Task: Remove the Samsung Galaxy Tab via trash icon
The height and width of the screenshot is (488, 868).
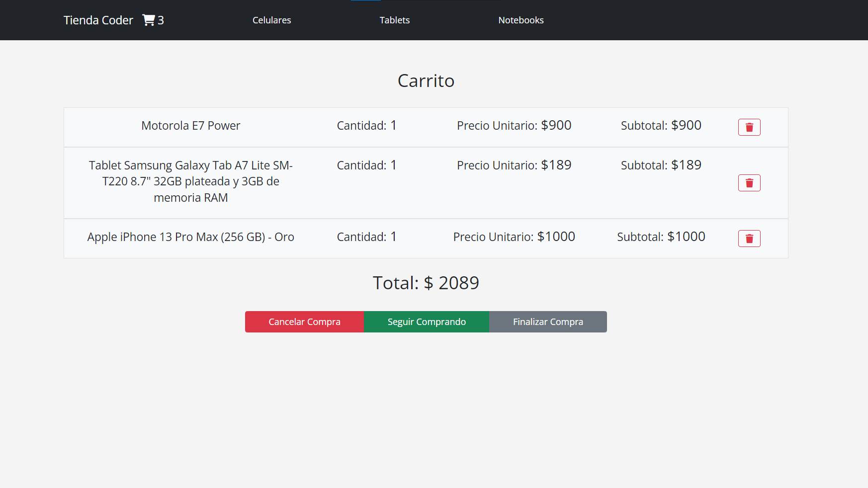Action: pos(749,183)
